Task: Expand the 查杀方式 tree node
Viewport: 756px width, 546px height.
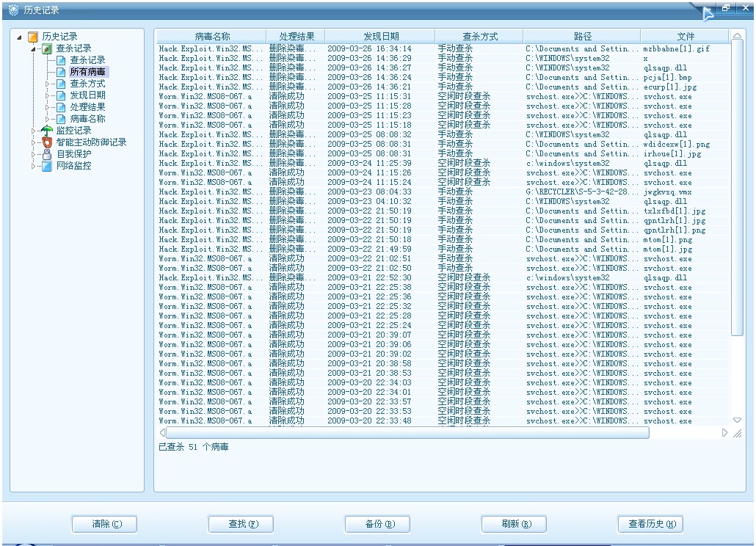Action: click(x=47, y=84)
